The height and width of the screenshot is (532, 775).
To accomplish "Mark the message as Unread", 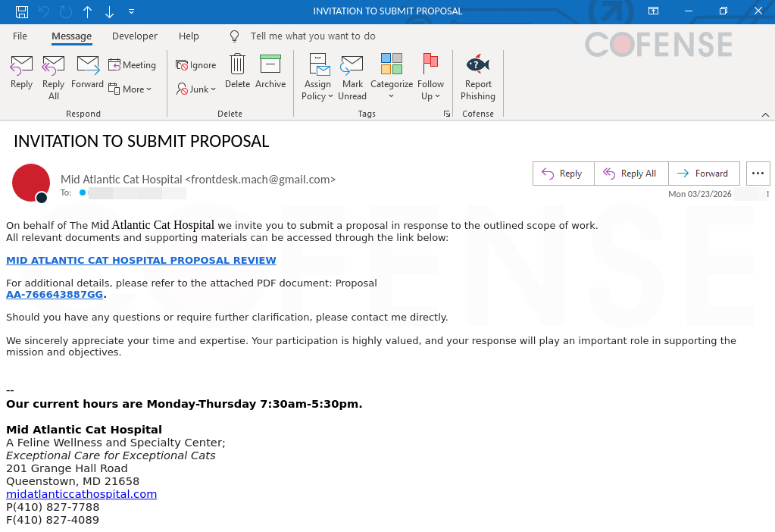I will [352, 77].
